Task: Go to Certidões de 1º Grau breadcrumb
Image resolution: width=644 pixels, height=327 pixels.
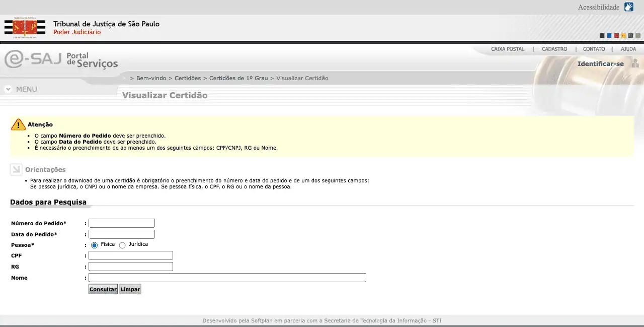Action: [238, 78]
